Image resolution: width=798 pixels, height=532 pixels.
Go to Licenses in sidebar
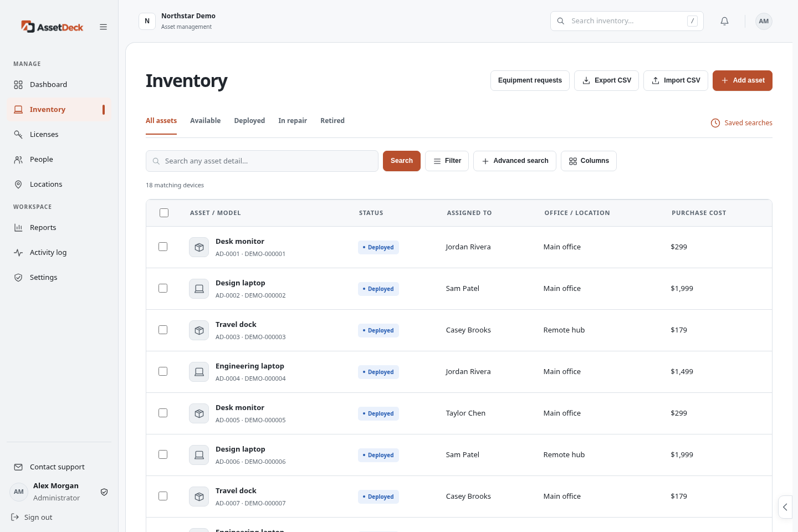(x=59, y=135)
